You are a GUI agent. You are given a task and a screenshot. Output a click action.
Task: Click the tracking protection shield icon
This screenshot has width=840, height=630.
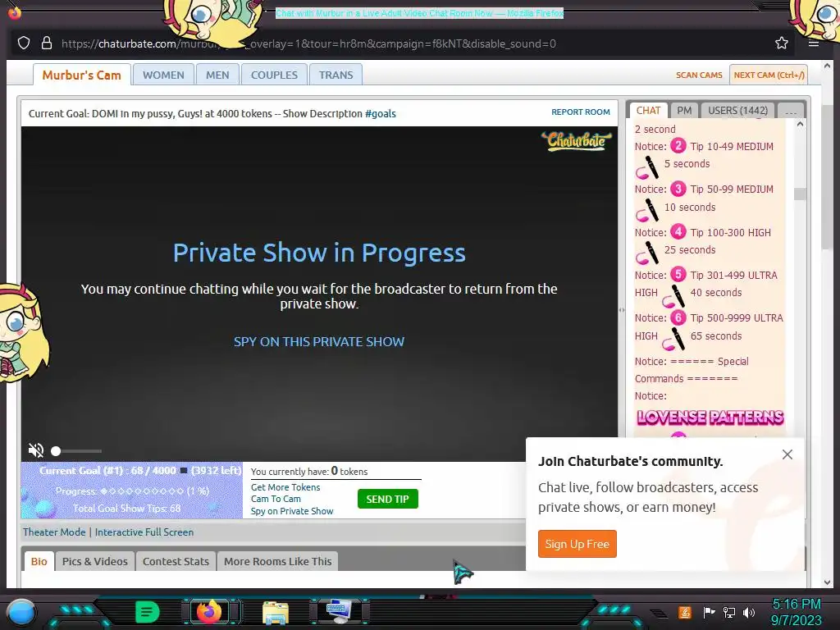(24, 43)
